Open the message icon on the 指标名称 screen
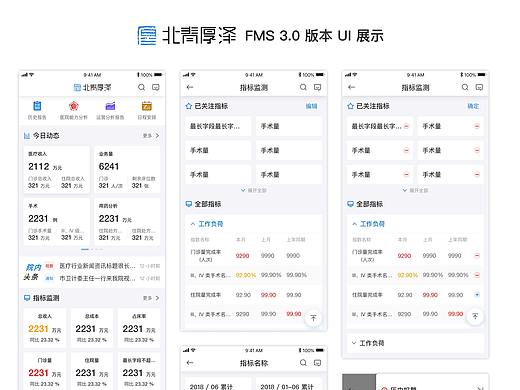This screenshot has height=390, width=520. point(317,363)
